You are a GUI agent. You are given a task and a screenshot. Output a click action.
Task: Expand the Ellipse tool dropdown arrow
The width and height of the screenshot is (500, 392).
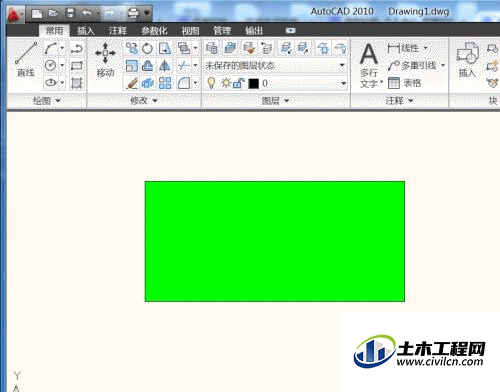coord(62,82)
